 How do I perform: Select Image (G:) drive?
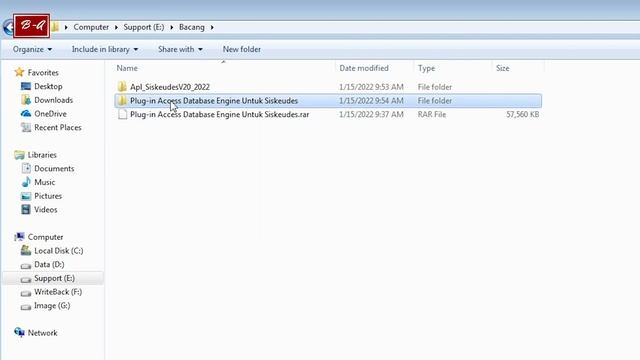pyautogui.click(x=52, y=305)
